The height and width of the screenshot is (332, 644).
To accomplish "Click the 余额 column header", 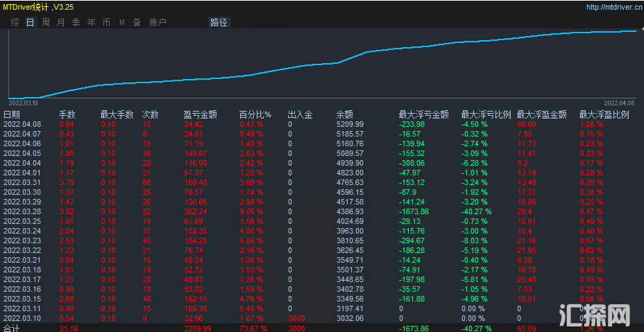I will [x=345, y=114].
